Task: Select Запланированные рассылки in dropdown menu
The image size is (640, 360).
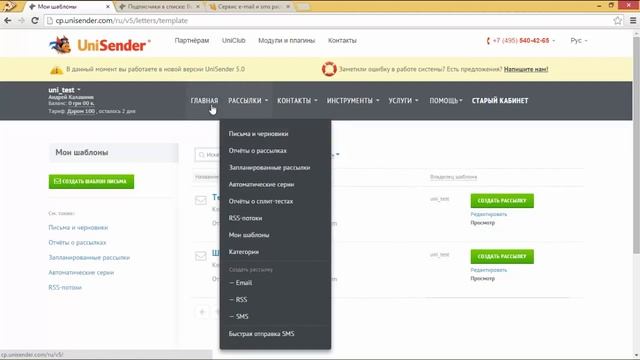Action: pos(269,167)
